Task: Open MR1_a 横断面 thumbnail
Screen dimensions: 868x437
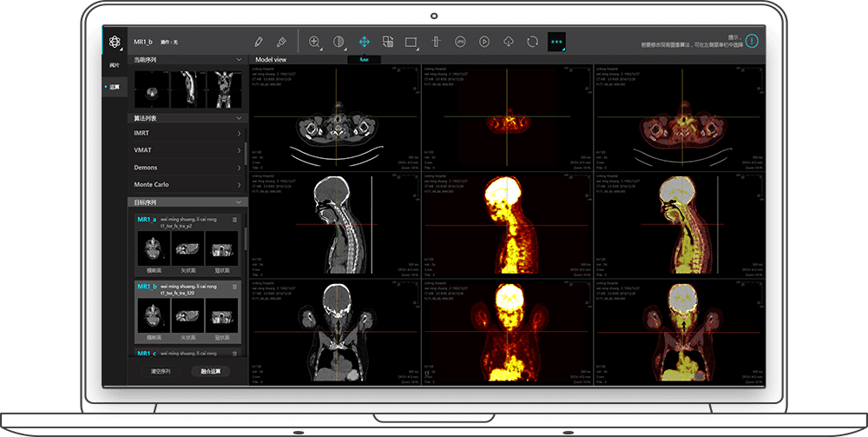Action: point(154,248)
